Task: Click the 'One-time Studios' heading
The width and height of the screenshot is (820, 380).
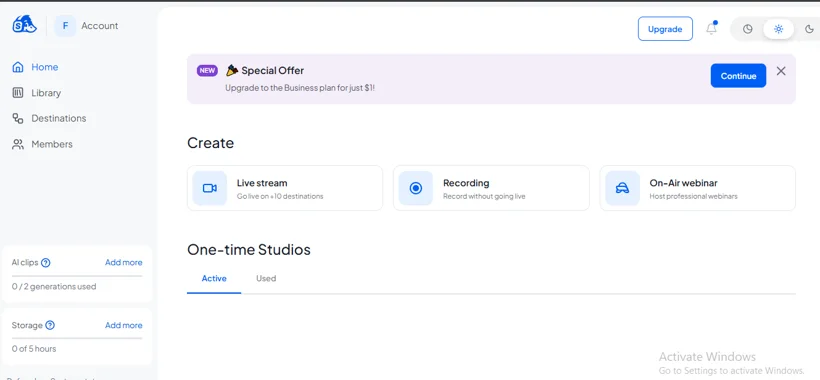Action: [249, 249]
